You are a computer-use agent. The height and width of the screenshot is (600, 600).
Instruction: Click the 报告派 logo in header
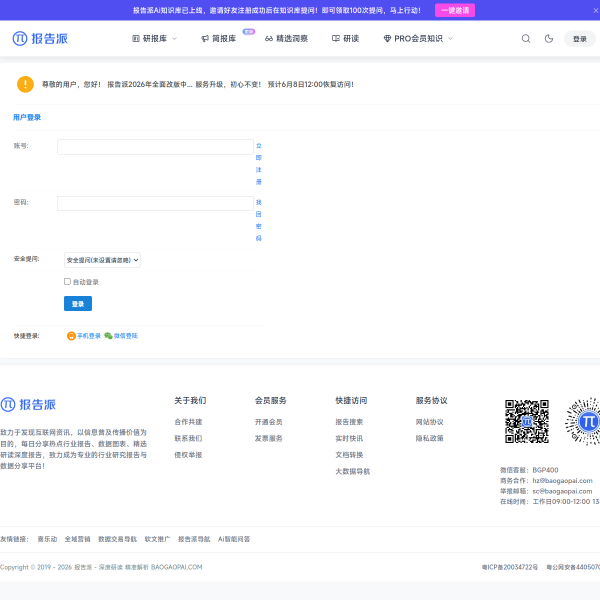[40, 39]
